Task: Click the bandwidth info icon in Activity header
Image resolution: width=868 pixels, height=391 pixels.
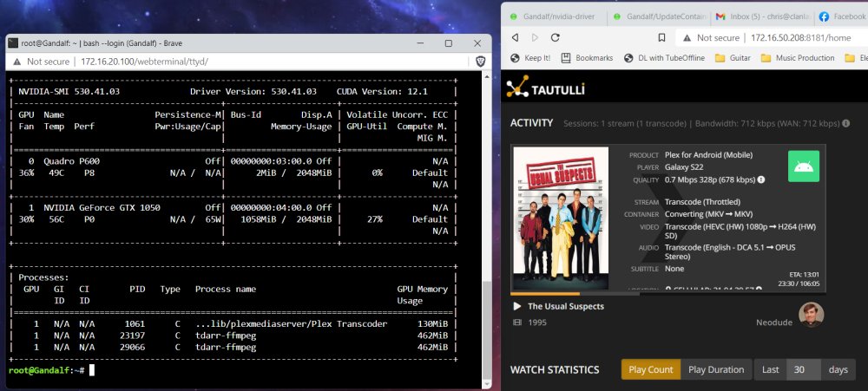Action: click(845, 123)
